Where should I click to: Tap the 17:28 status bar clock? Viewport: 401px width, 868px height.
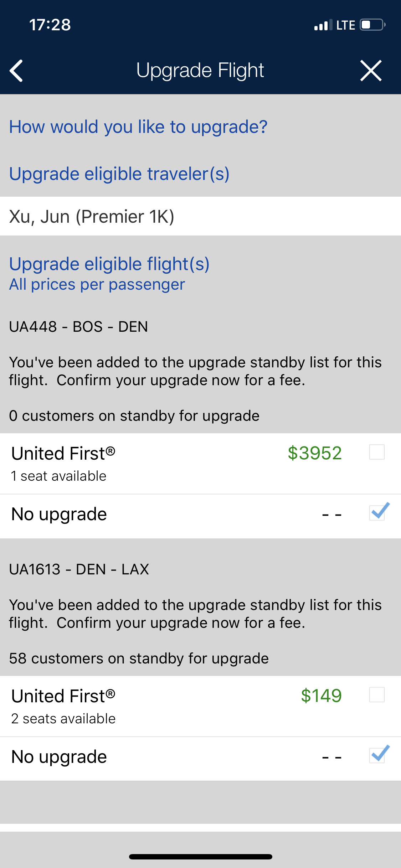(50, 25)
